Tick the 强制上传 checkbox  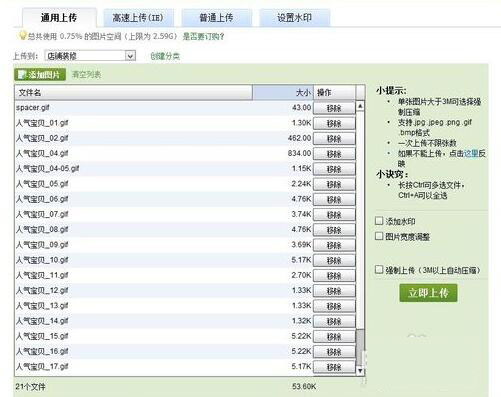pyautogui.click(x=379, y=269)
